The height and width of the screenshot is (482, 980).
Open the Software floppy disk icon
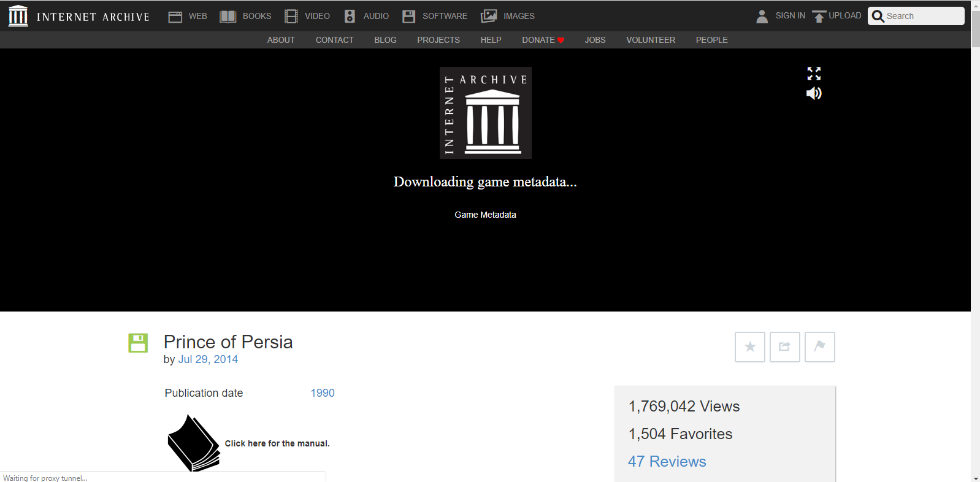pos(409,17)
